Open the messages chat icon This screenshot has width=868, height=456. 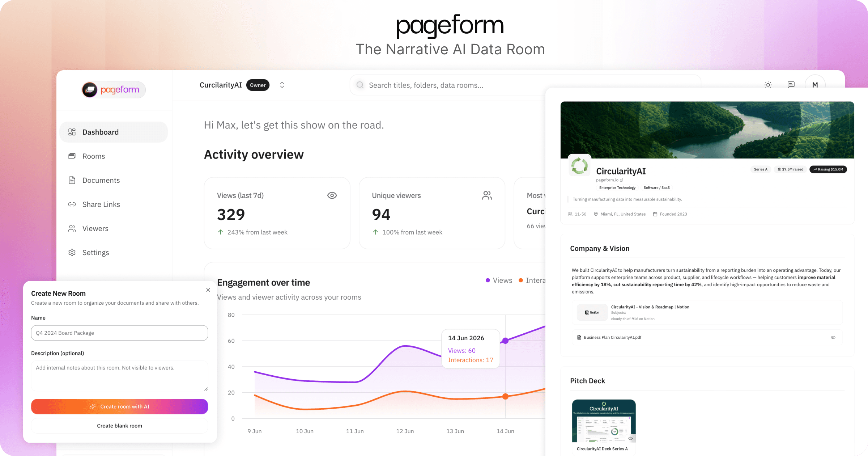791,85
